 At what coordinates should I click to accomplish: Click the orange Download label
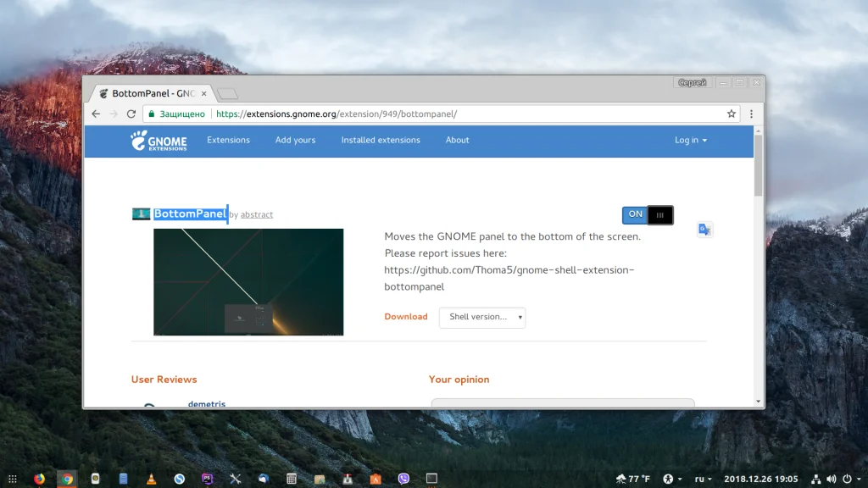pos(406,317)
